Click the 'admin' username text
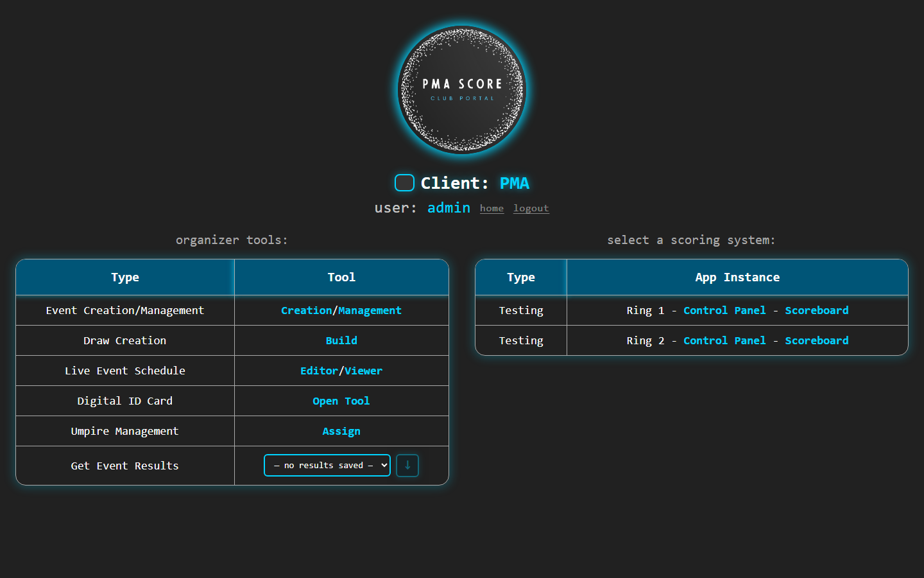 [449, 208]
